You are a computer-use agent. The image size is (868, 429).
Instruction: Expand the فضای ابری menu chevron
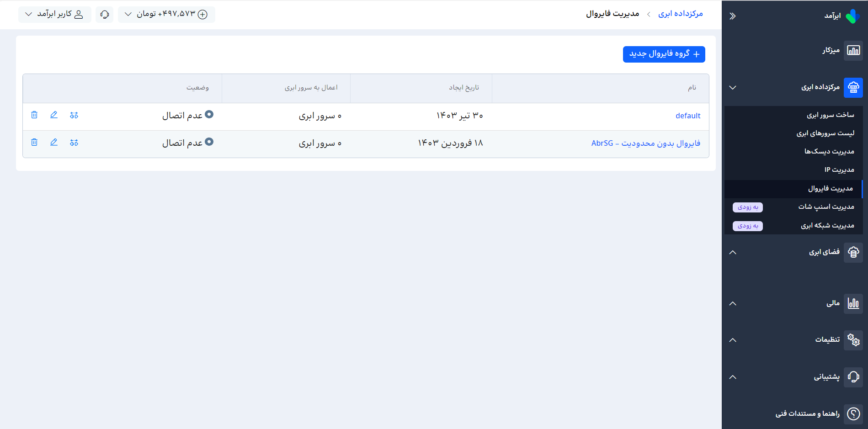point(733,252)
